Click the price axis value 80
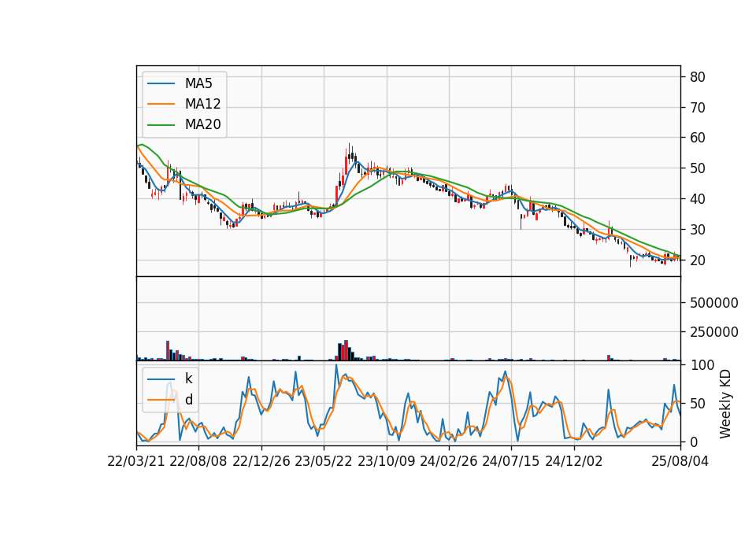756x543 pixels. tap(698, 77)
